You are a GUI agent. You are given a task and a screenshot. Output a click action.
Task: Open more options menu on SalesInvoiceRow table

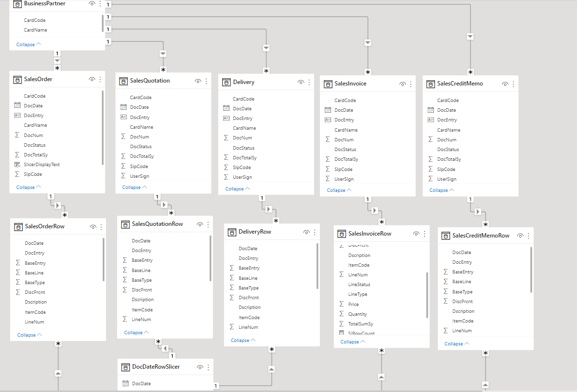point(424,234)
